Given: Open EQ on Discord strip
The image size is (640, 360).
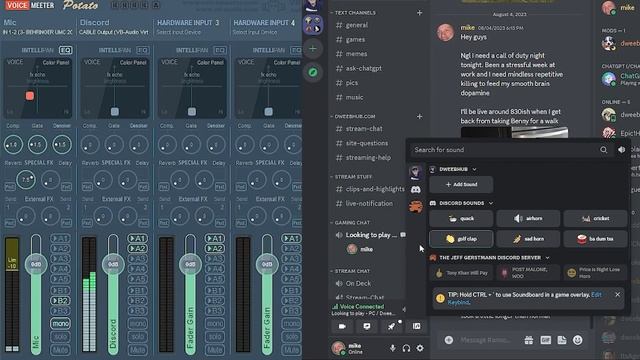Looking at the screenshot, I should point(142,50).
